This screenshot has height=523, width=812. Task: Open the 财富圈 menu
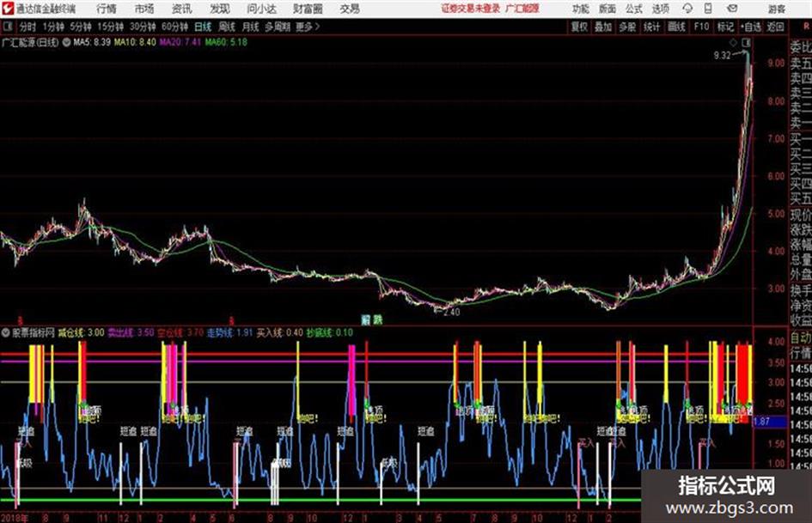pos(308,9)
